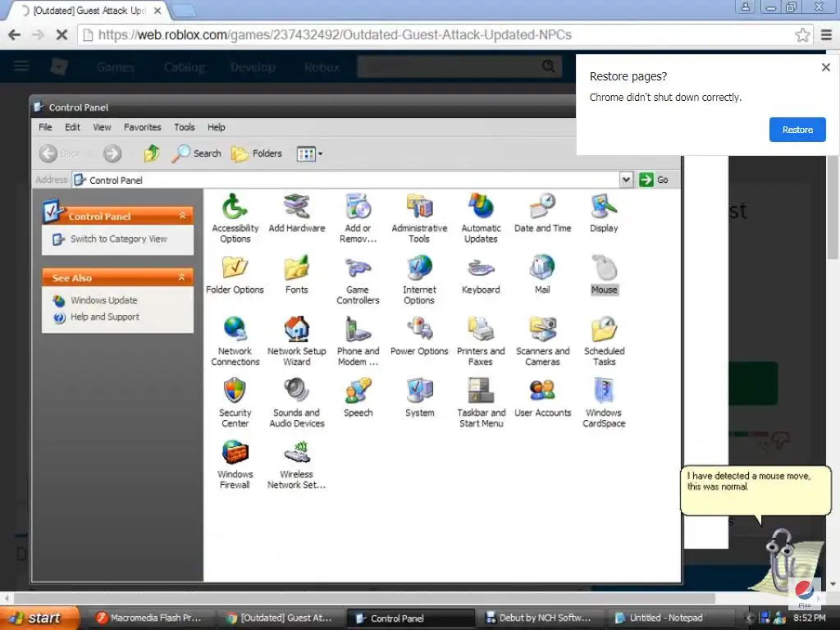Image resolution: width=840 pixels, height=630 pixels.
Task: Open Speech settings
Action: pyautogui.click(x=358, y=398)
